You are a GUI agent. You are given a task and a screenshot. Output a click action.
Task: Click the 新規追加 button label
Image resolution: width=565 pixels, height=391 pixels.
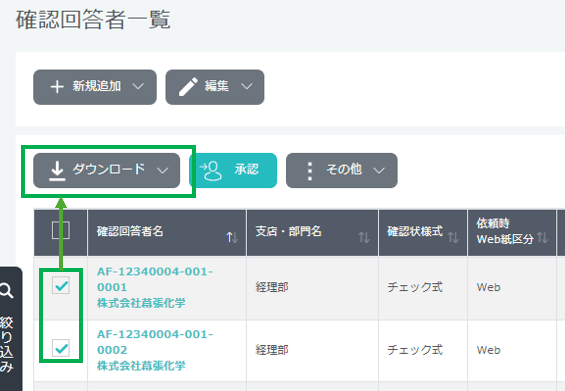(97, 86)
